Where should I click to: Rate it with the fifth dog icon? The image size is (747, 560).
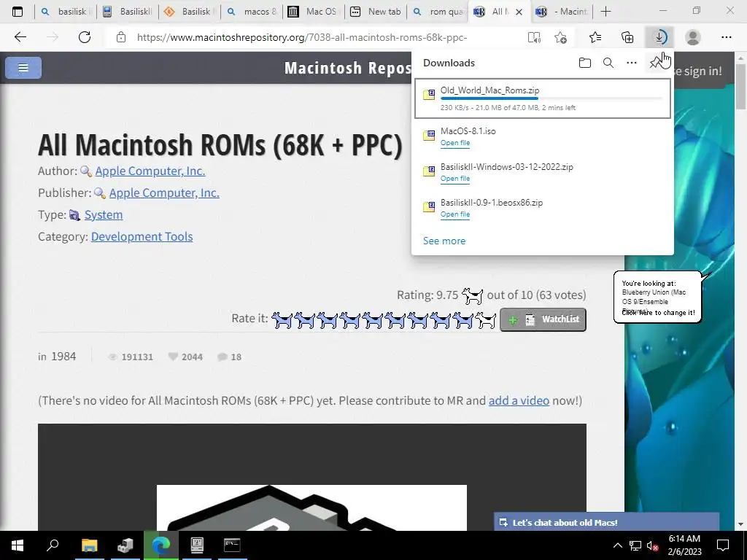pyautogui.click(x=373, y=320)
